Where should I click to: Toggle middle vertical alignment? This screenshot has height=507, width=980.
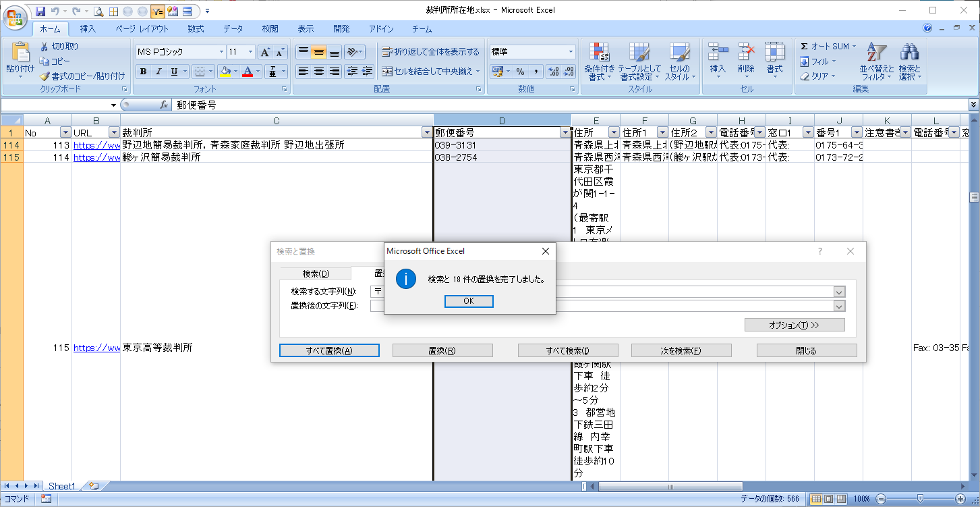tap(319, 52)
